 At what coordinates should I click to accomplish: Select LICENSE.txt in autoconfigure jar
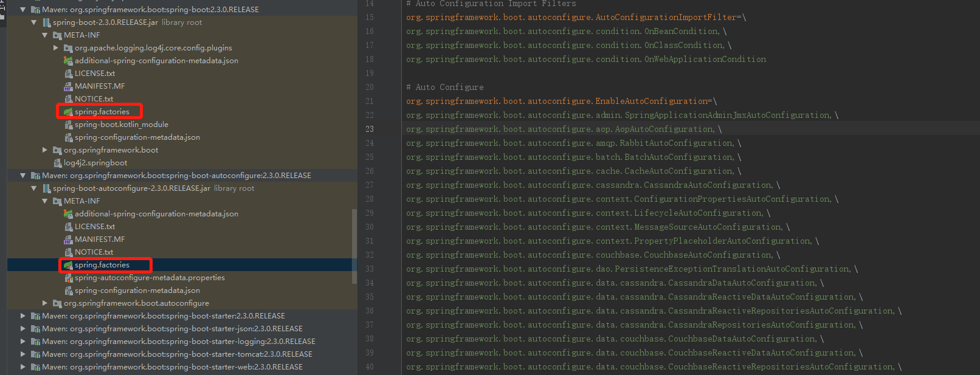click(x=95, y=227)
